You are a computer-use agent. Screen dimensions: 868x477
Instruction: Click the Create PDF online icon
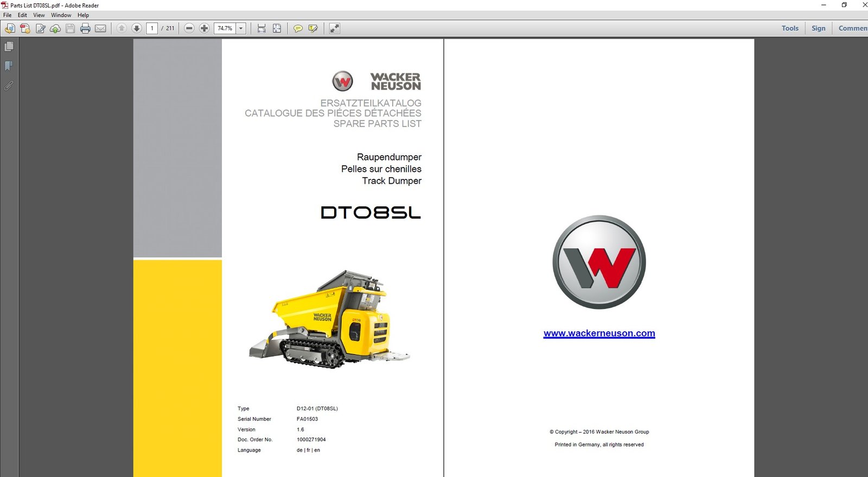pos(25,28)
